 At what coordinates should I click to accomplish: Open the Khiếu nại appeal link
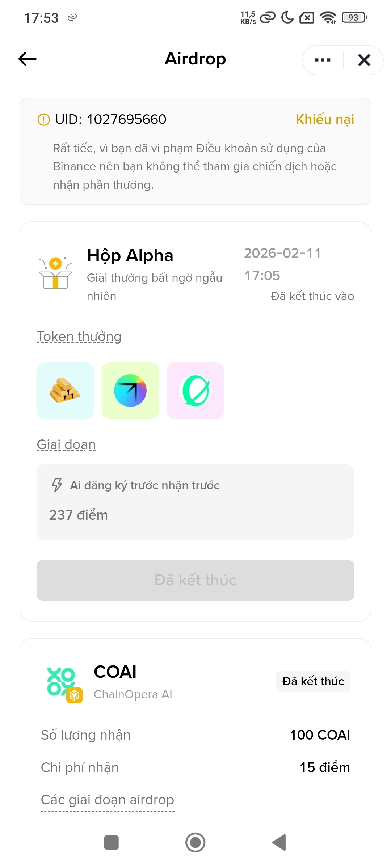[325, 119]
